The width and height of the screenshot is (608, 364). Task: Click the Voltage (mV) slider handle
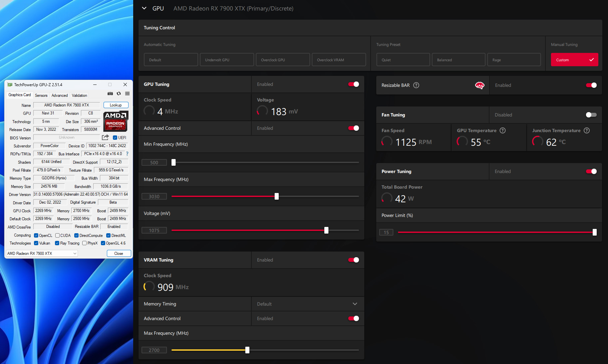326,230
